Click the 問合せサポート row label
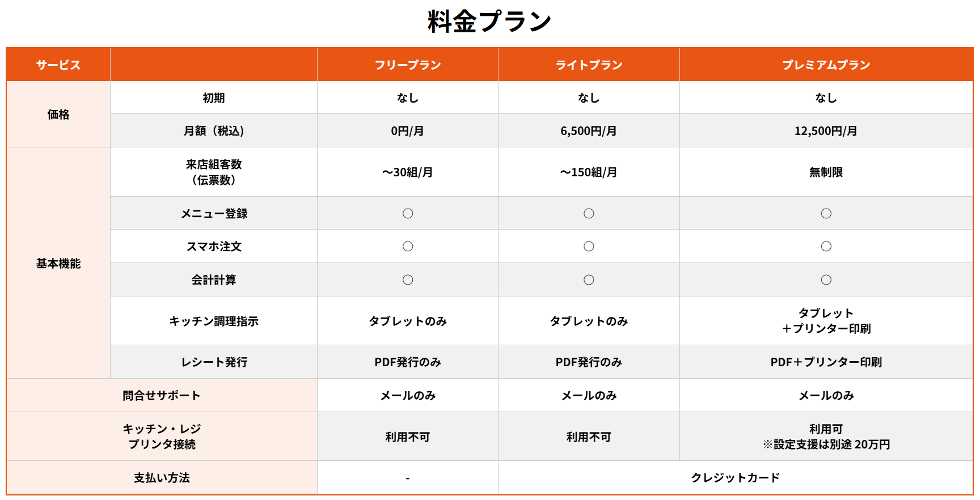 pos(162,395)
